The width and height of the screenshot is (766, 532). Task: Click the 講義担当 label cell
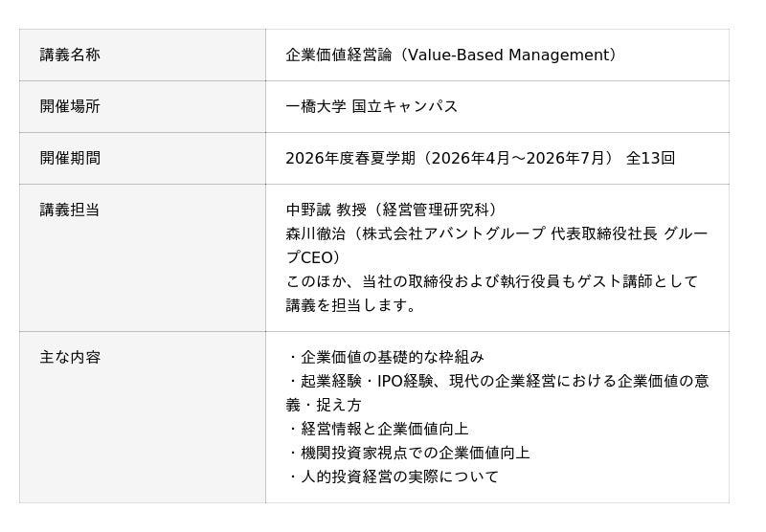click(70, 210)
